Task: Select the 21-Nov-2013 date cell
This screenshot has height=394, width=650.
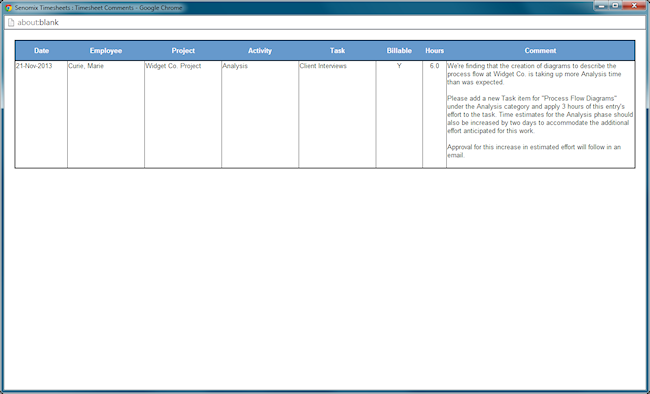Action: point(41,114)
